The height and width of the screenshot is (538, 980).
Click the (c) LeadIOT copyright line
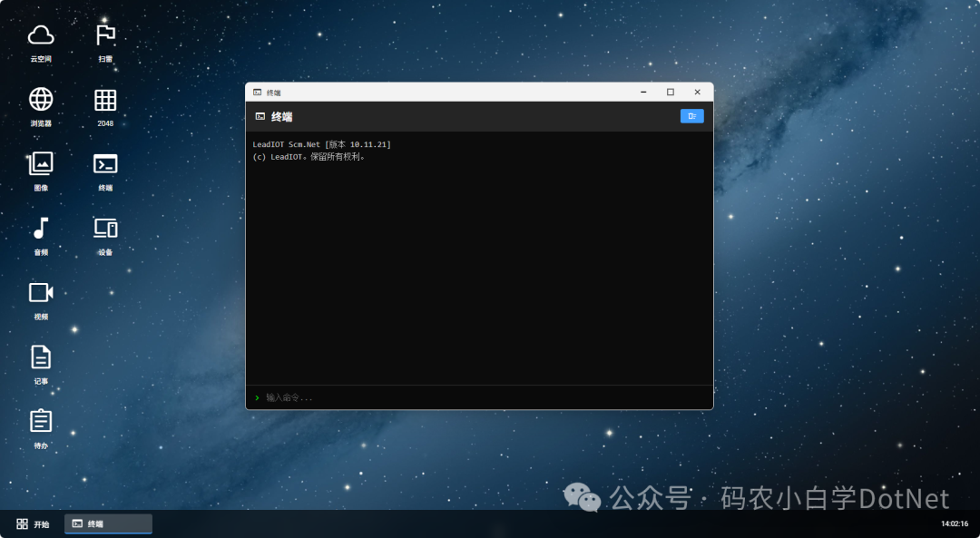(x=309, y=157)
